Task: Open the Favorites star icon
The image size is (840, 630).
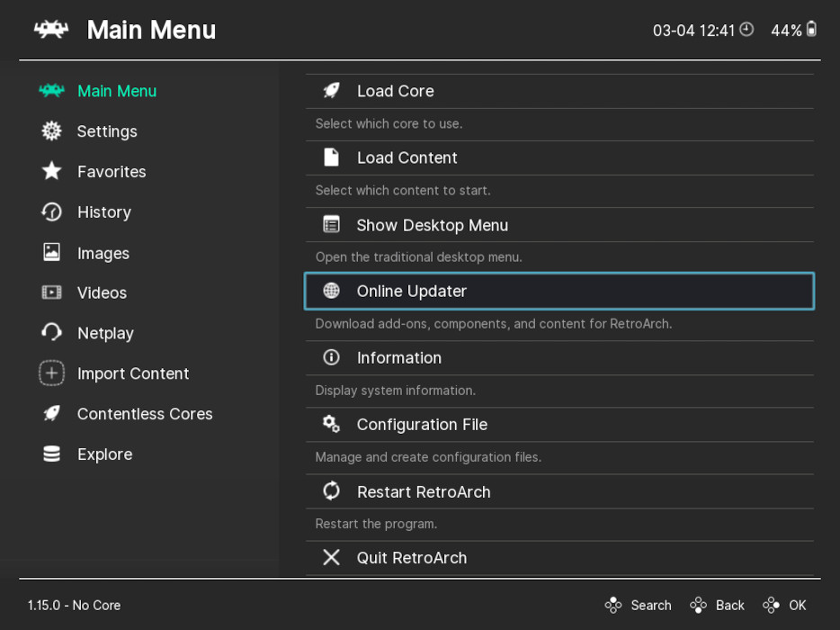Action: point(51,171)
